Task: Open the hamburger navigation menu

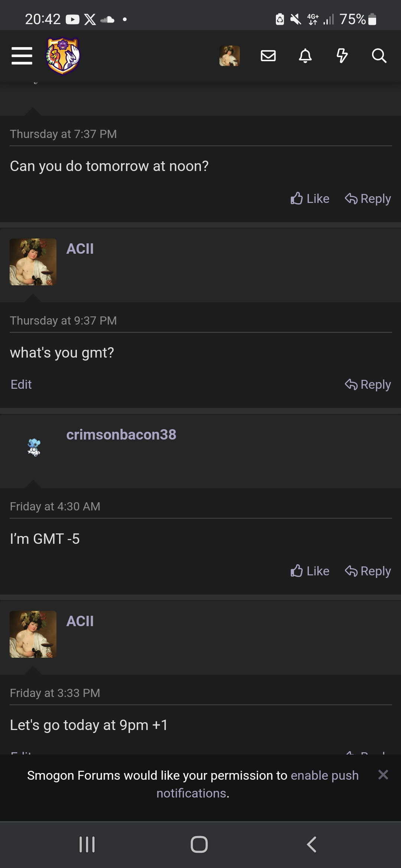Action: pos(22,56)
